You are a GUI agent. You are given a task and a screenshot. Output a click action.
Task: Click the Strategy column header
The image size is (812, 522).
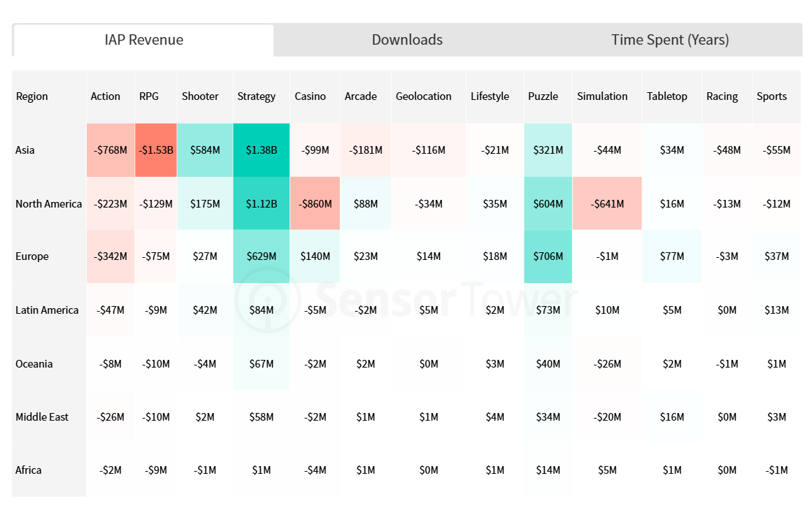[257, 96]
